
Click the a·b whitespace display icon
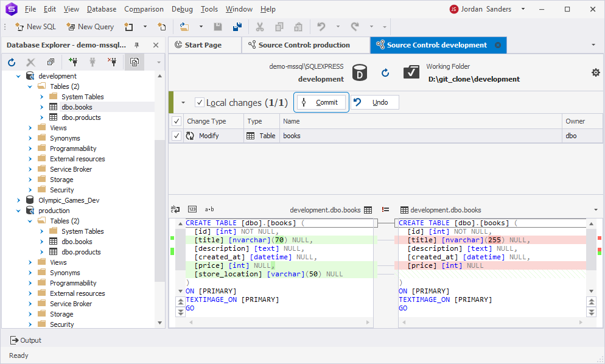[x=209, y=209]
